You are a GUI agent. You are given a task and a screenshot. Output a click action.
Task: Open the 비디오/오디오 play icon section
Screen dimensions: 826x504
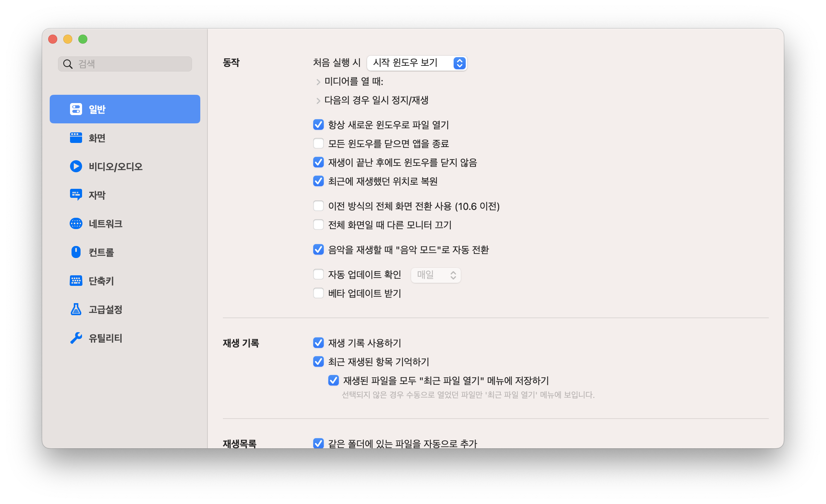click(x=76, y=166)
